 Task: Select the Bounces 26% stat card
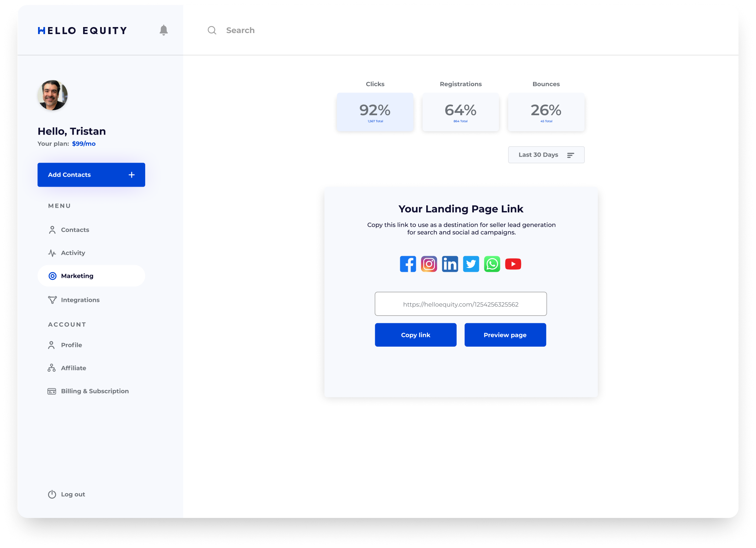(x=546, y=112)
